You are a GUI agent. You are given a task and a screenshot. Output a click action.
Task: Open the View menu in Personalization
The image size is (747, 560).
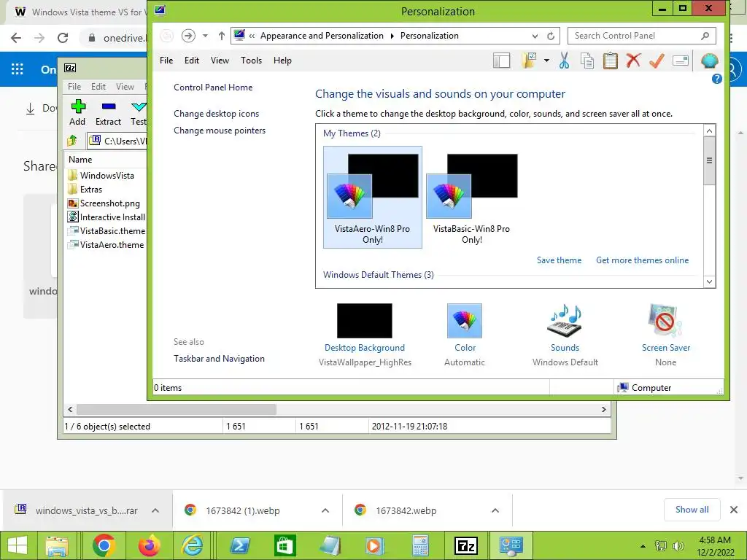point(220,61)
